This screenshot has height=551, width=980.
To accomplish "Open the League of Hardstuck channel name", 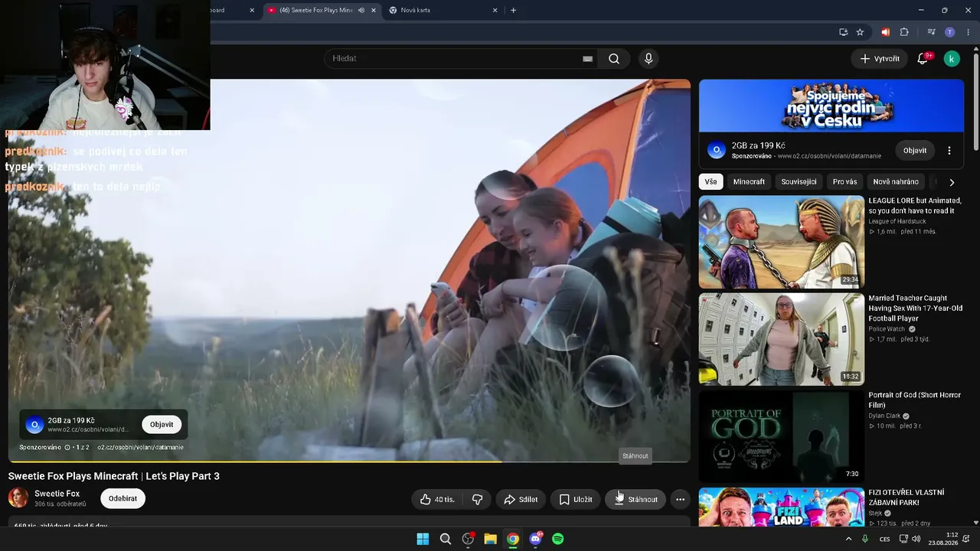I will point(897,221).
